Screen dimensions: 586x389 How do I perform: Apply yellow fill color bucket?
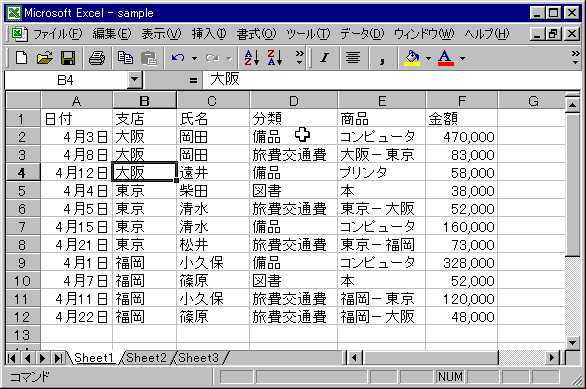(x=412, y=58)
